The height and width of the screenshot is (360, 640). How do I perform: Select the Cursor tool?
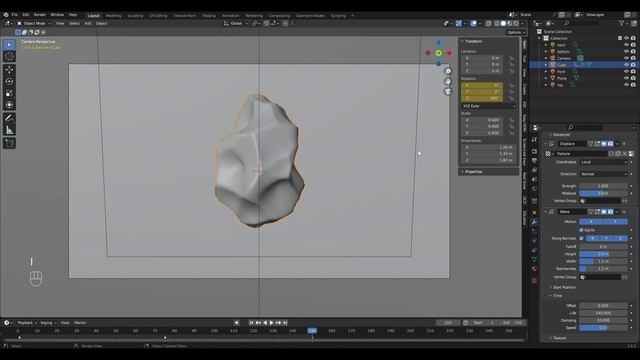point(9,57)
